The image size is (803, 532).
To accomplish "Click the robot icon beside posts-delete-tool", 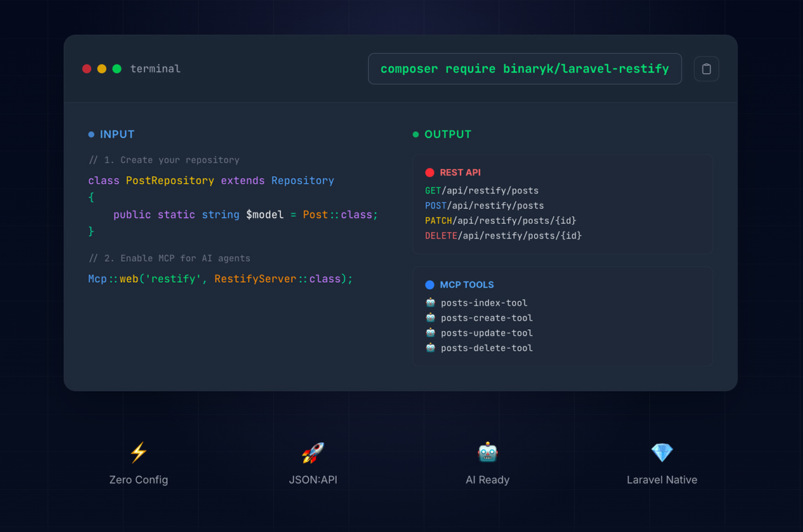I will click(430, 348).
